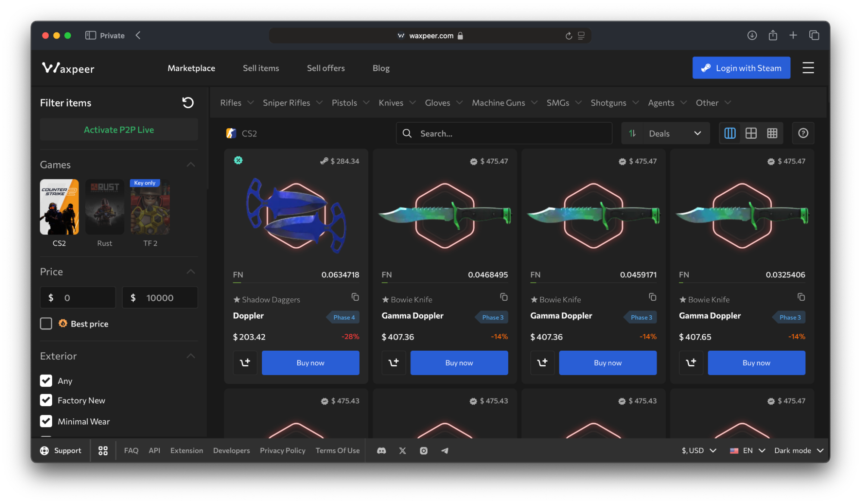Expand the Gloves category dropdown

coord(444,103)
